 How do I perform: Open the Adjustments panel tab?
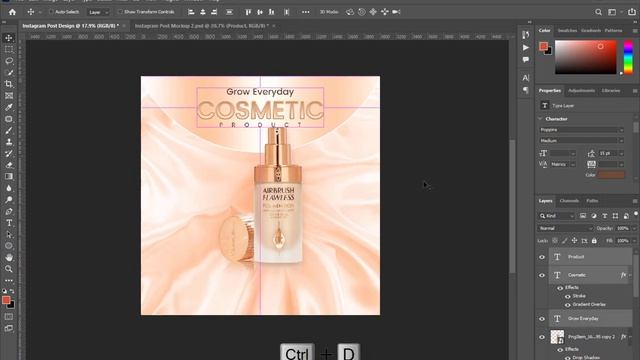[x=581, y=91]
